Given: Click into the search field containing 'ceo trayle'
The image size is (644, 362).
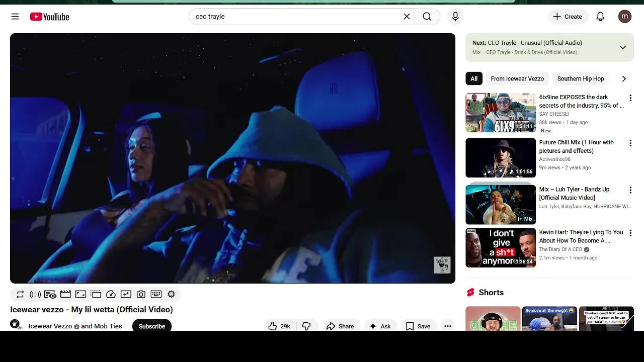Looking at the screenshot, I should click(x=297, y=17).
